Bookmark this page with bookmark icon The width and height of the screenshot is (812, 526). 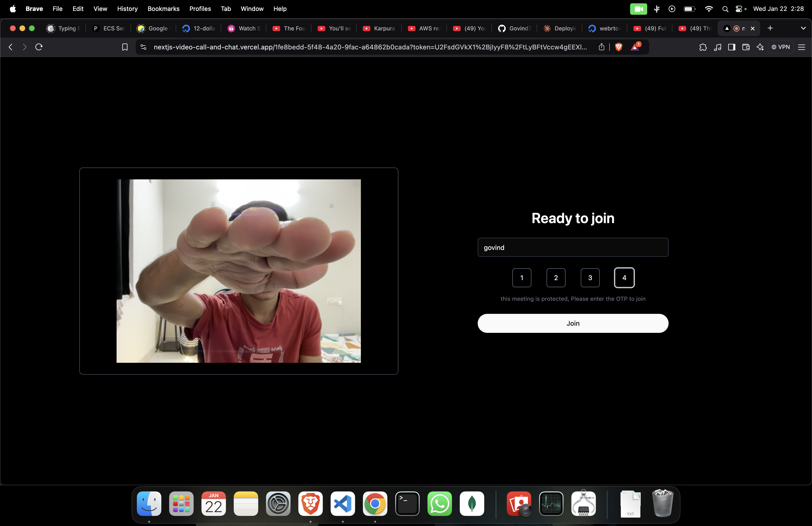[x=125, y=47]
